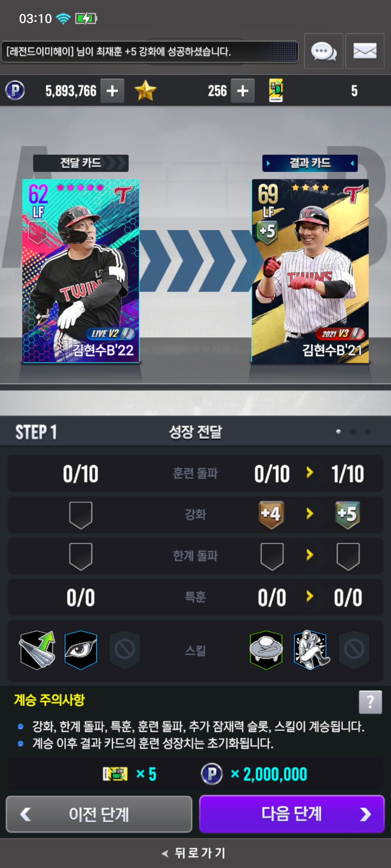The height and width of the screenshot is (868, 391).
Task: Tap the ticket item icon near count 5
Action: [x=276, y=90]
